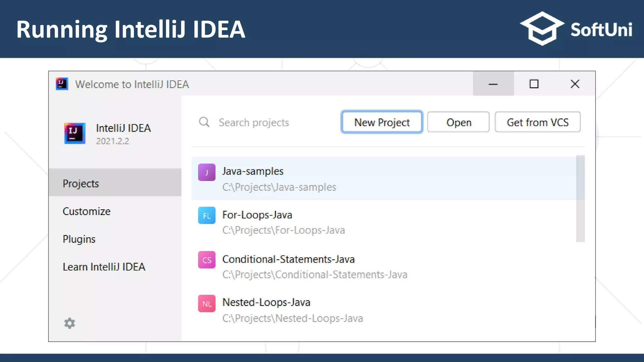Image resolution: width=644 pixels, height=362 pixels.
Task: Open the Conditional-Statements-Java project
Action: (x=288, y=259)
